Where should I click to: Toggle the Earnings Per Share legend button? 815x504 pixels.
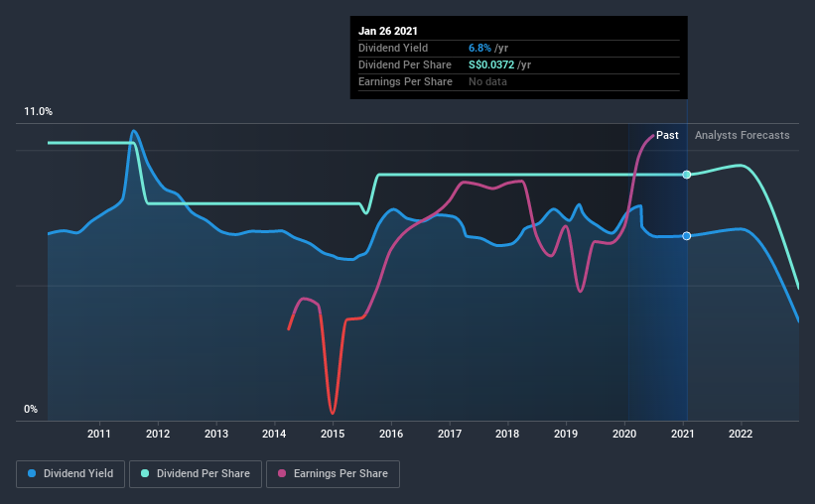tap(333, 474)
